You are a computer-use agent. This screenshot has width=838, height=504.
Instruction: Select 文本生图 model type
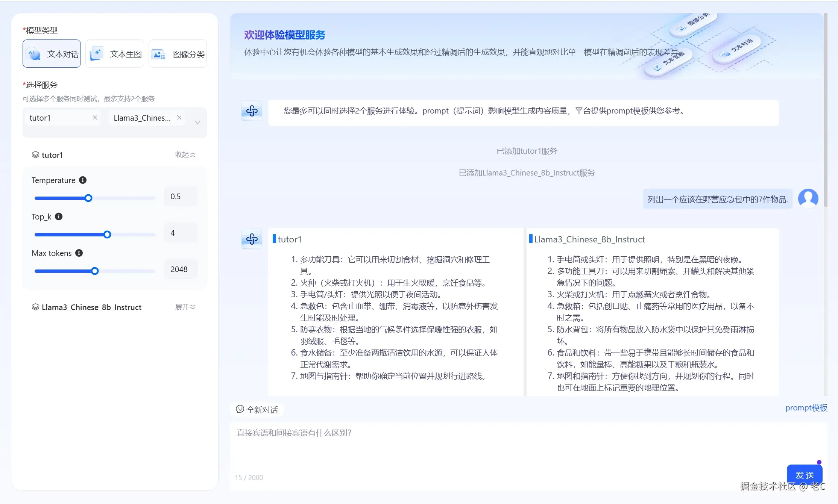point(115,54)
